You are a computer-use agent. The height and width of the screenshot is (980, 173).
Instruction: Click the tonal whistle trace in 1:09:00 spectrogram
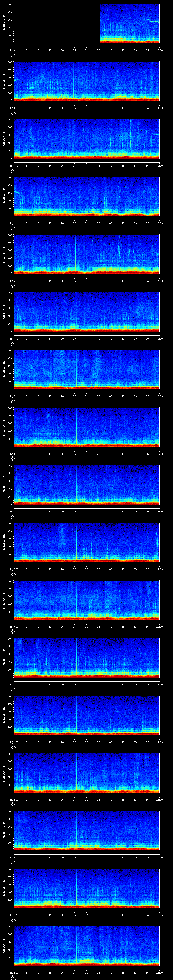(153, 21)
